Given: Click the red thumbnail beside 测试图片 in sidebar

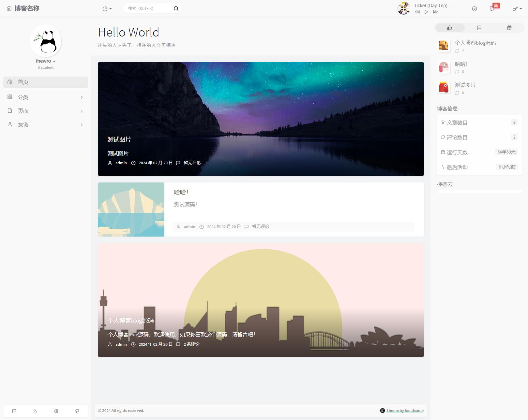Looking at the screenshot, I should (444, 88).
